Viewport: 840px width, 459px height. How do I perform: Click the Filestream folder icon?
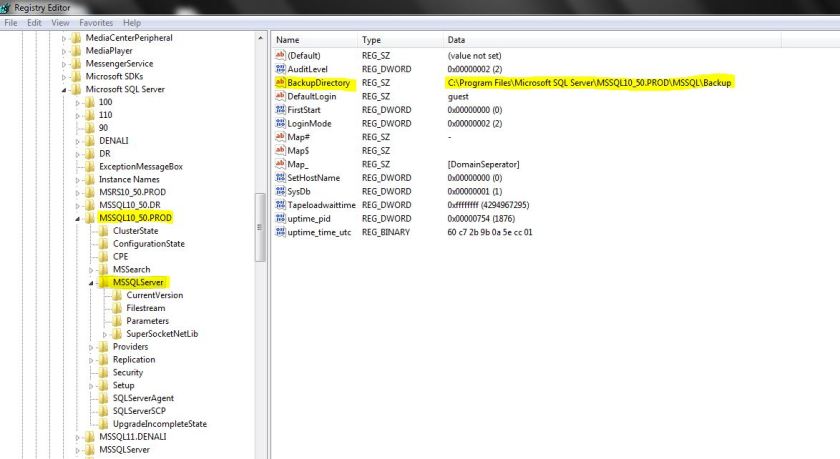pos(118,309)
